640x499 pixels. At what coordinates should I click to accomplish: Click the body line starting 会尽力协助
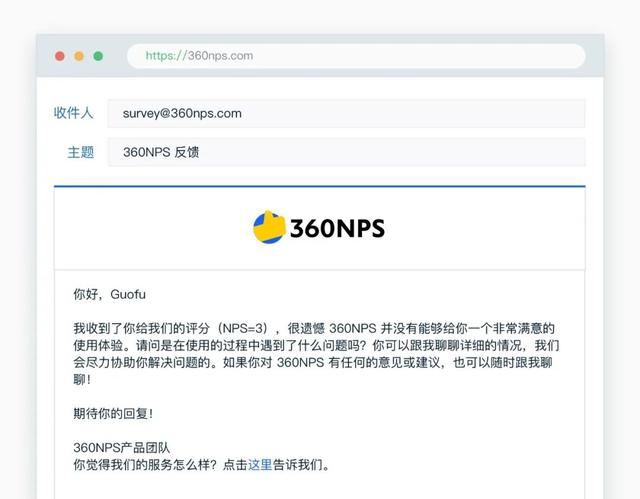point(313,362)
